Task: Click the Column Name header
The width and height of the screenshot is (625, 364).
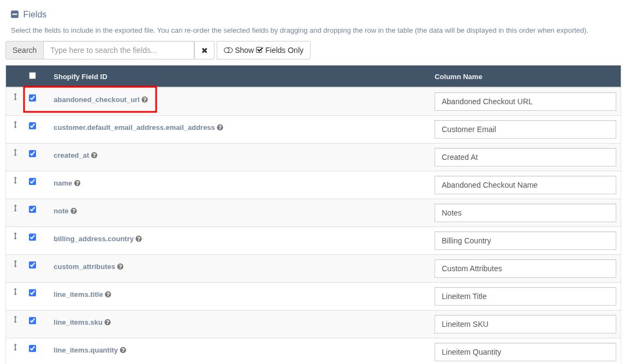Action: click(x=458, y=77)
